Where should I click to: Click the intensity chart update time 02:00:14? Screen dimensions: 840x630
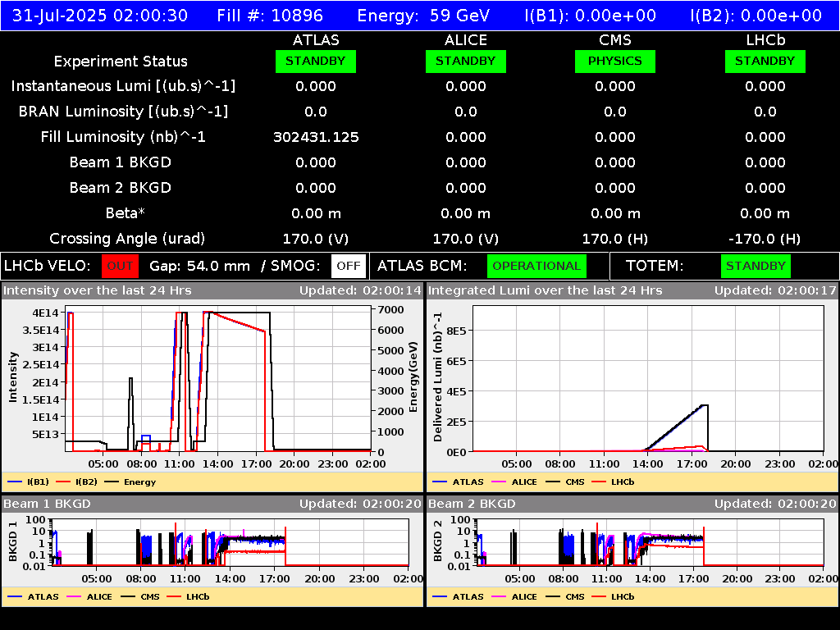pos(391,291)
